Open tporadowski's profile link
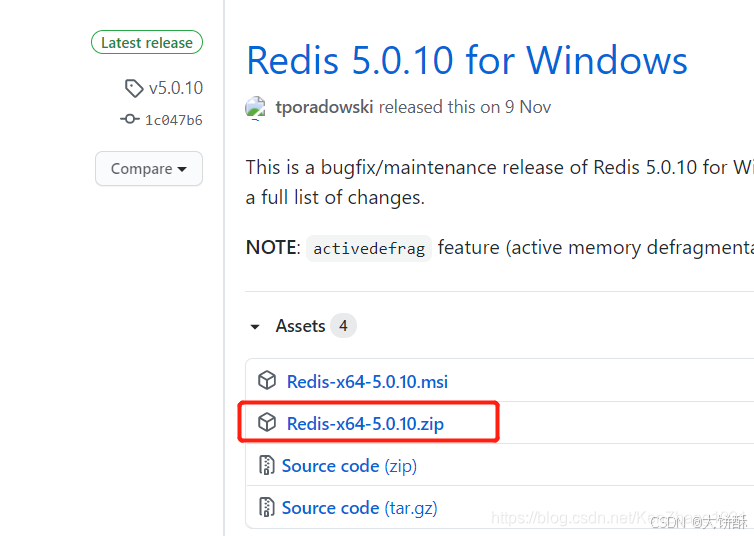754x536 pixels. [x=324, y=107]
